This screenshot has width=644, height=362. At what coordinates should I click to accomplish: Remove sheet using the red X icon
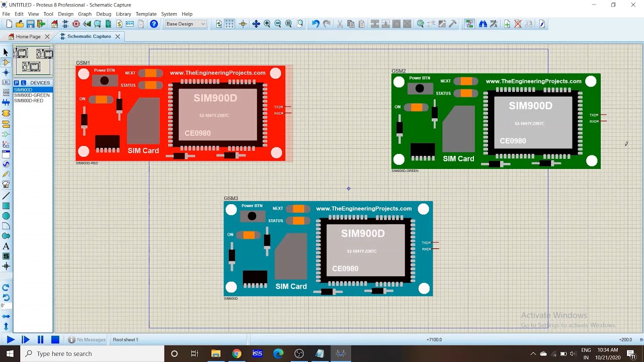click(518, 24)
